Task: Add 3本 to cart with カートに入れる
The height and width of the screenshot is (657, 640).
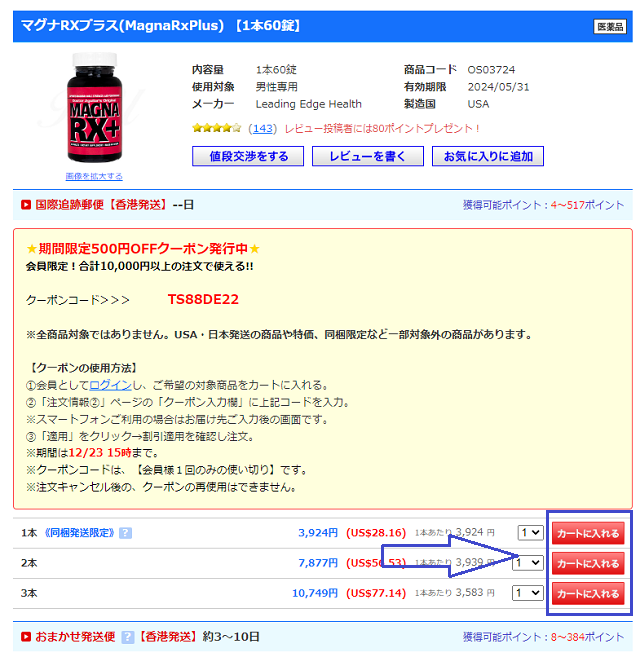Action: pos(588,593)
